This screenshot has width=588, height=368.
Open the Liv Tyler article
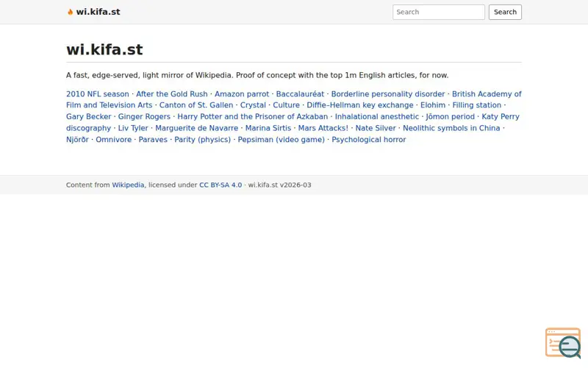[133, 128]
